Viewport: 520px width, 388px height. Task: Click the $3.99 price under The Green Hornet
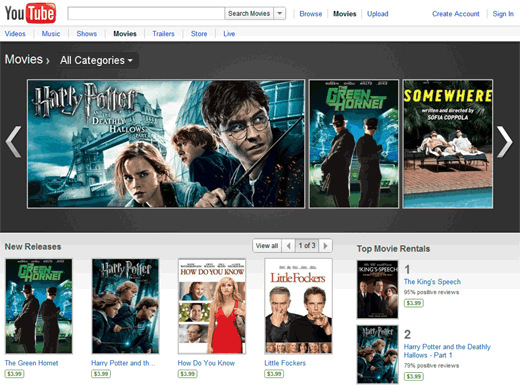pyautogui.click(x=14, y=374)
